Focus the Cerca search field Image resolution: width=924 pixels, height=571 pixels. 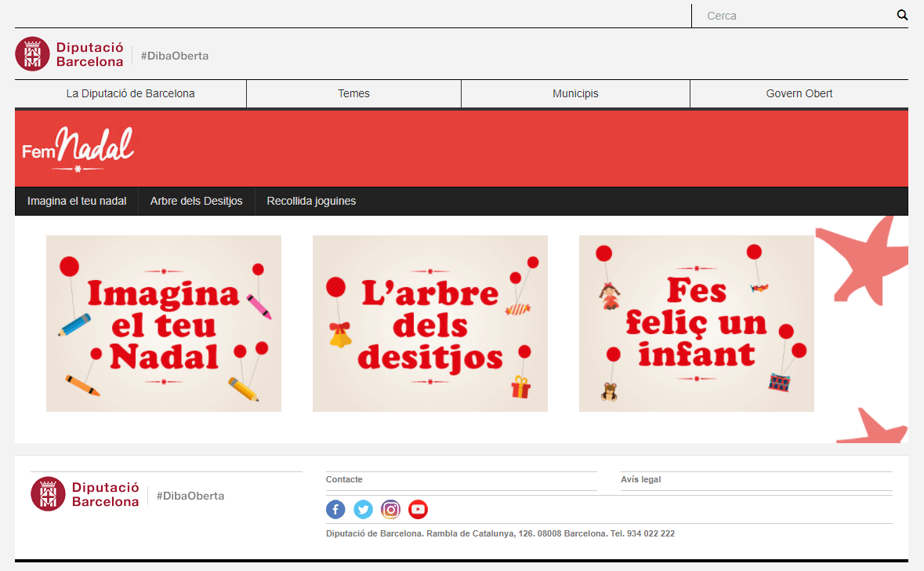tap(794, 16)
